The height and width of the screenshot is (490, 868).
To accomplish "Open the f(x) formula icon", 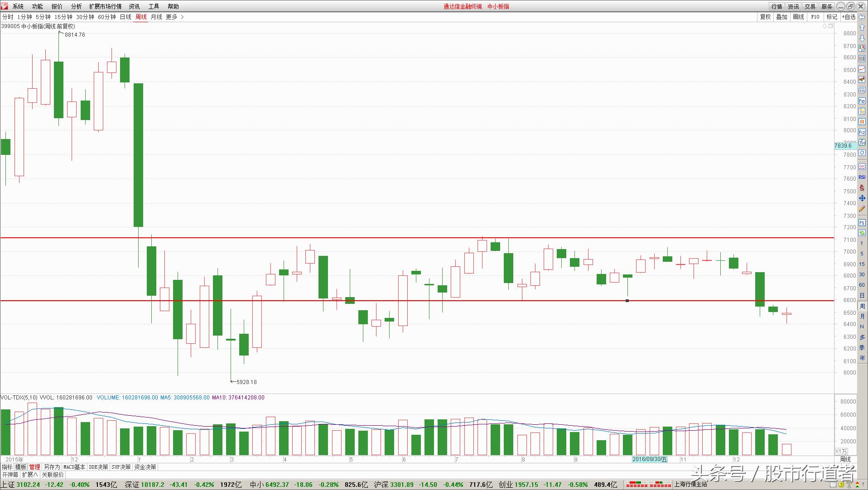I will 862,143.
